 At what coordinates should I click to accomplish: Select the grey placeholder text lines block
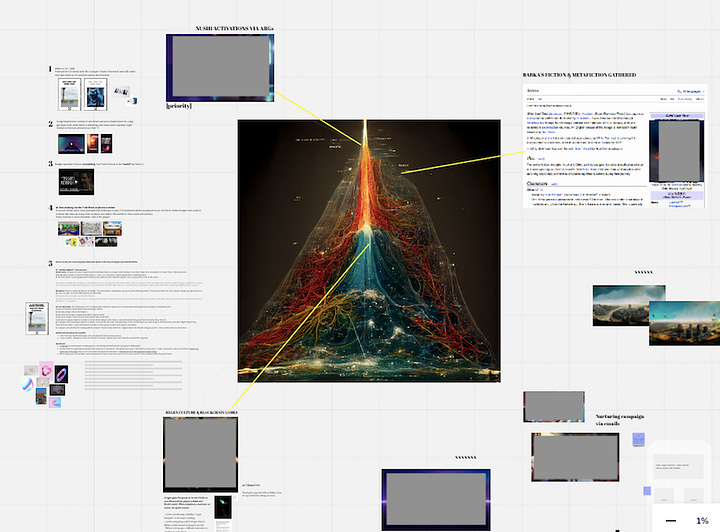(134, 375)
